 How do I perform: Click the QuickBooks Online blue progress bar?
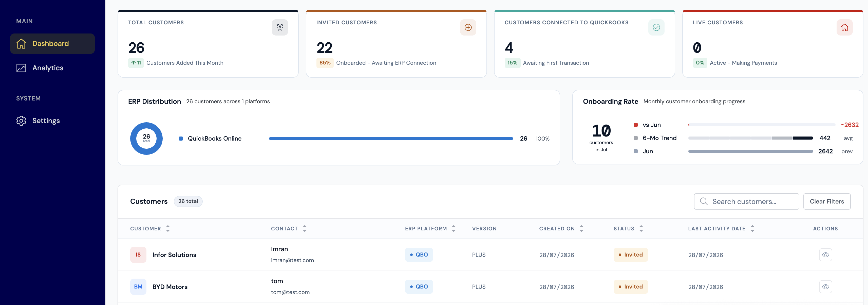pos(391,139)
